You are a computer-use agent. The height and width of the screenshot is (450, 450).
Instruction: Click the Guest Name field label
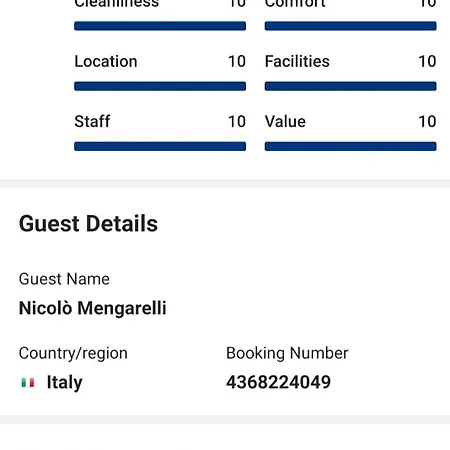64,279
